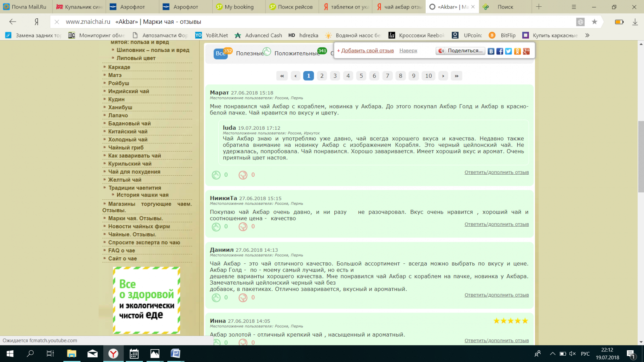The image size is (644, 362).
Task: Show more bookmarks chevron
Action: (x=587, y=35)
